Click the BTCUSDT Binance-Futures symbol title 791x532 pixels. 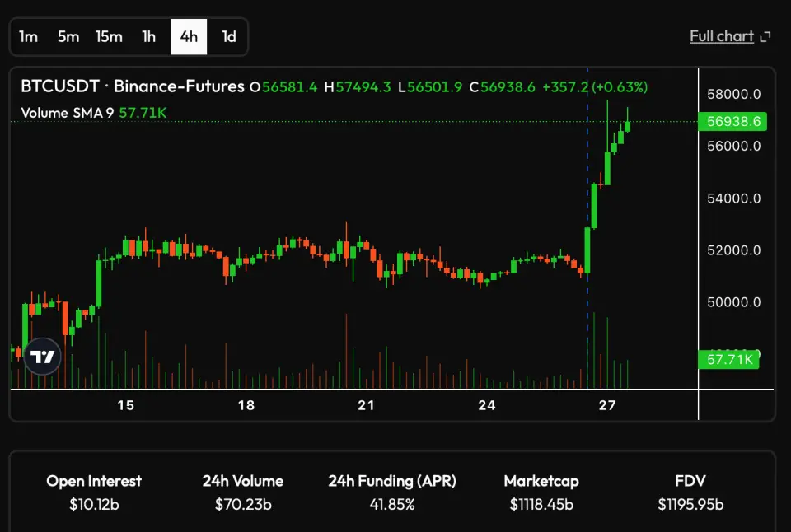132,86
